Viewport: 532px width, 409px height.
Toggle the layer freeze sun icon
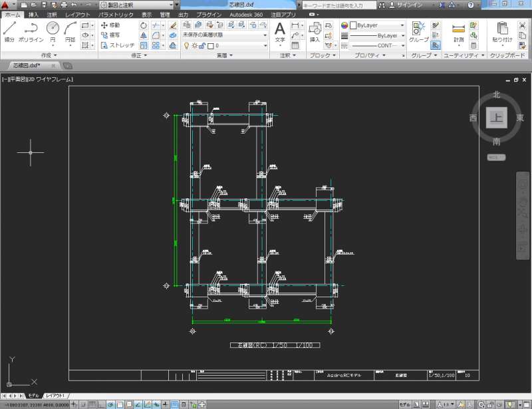tap(194, 46)
